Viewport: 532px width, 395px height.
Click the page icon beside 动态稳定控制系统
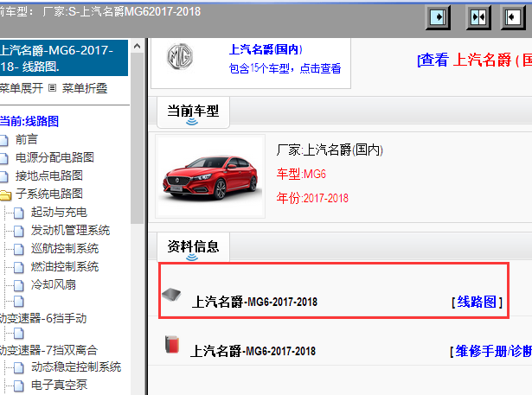19,367
